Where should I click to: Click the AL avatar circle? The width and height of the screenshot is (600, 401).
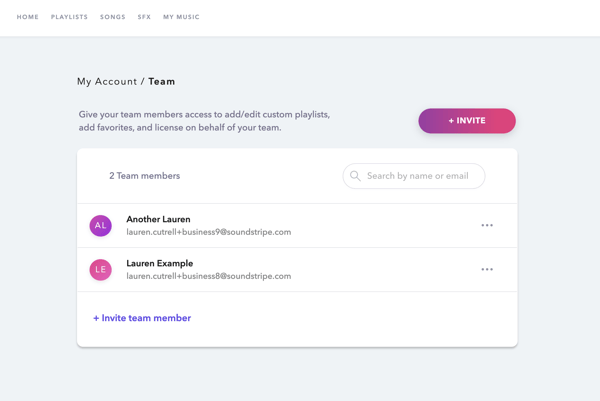click(x=100, y=226)
